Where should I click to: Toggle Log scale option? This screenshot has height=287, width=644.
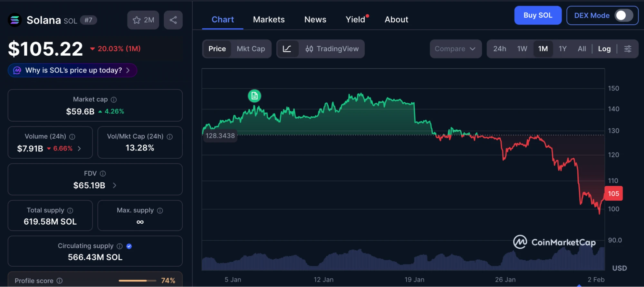pos(604,49)
